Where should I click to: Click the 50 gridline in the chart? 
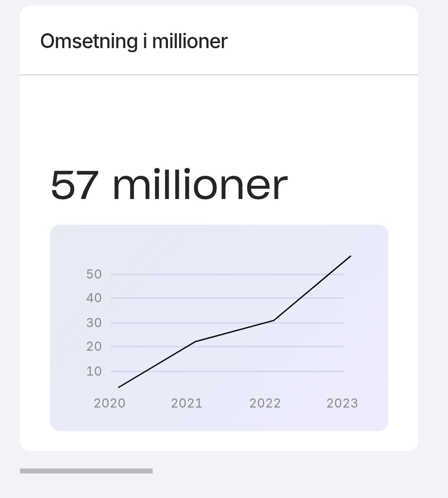227,274
